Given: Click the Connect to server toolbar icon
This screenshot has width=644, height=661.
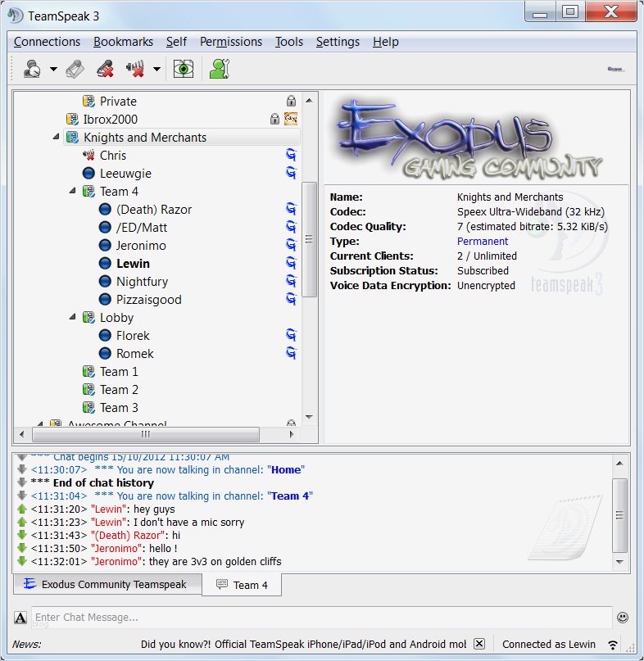Looking at the screenshot, I should 32,69.
